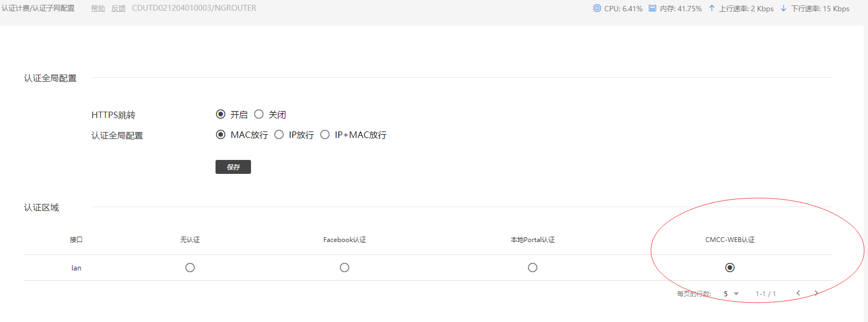Screen dimensions: 868x322
Task: Open the 反馈 feedback link
Action: coord(118,9)
